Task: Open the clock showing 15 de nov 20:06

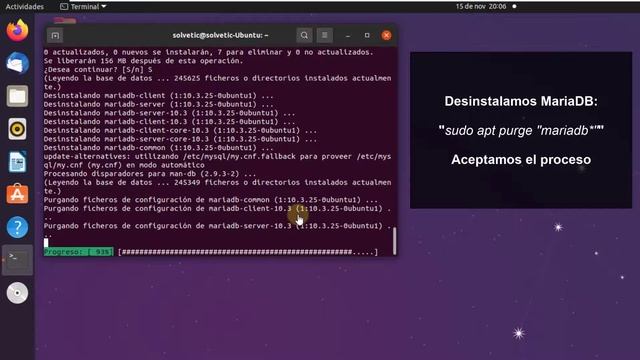Action: (481, 7)
